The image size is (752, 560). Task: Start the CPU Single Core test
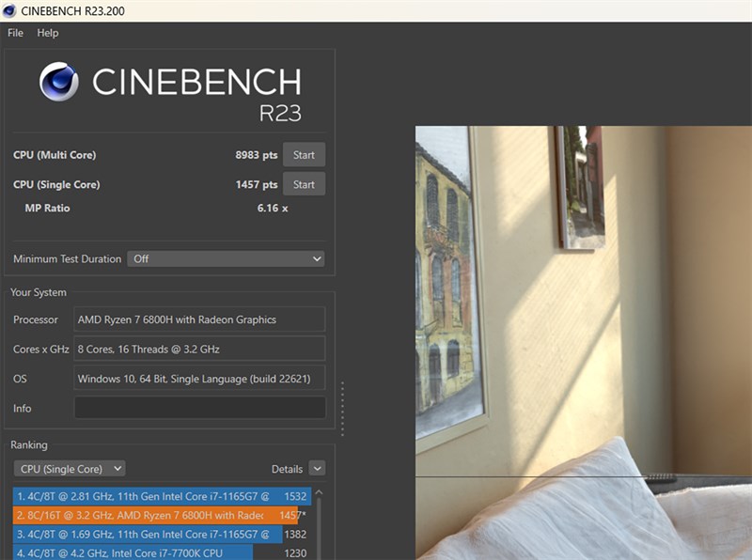tap(304, 184)
